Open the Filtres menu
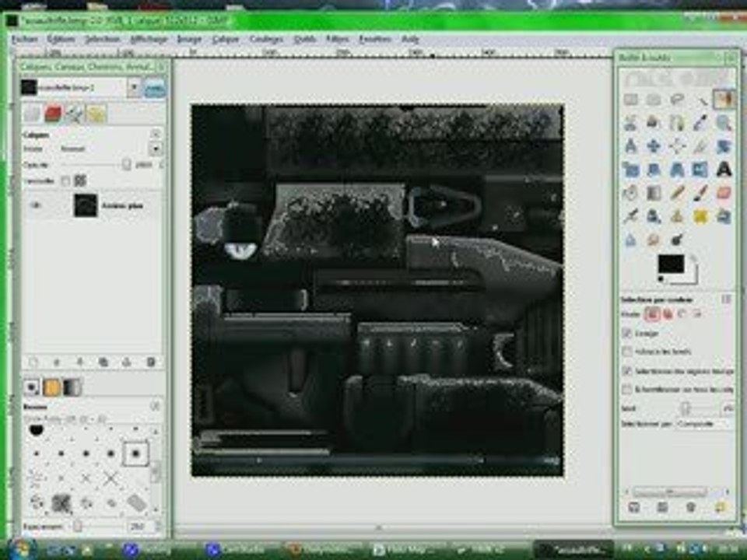Viewport: 747px width, 560px height. [337, 39]
